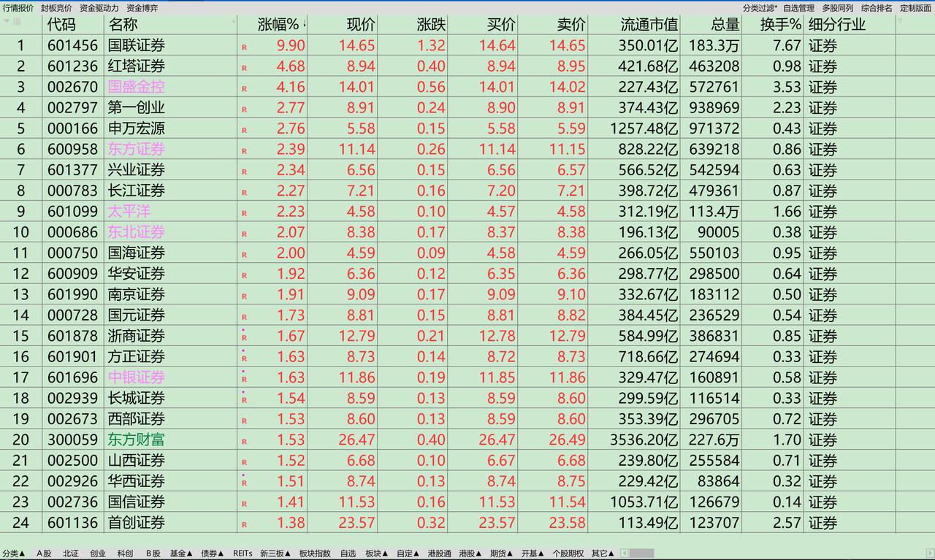The height and width of the screenshot is (560, 935).
Task: Click the 分类过滤 button
Action: (760, 7)
